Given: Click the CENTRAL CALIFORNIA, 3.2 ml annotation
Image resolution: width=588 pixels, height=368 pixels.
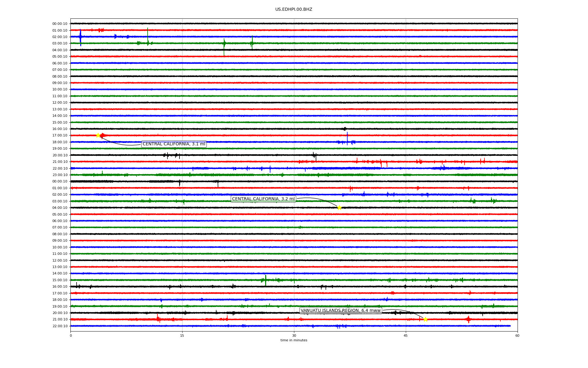Looking at the screenshot, I should point(263,199).
